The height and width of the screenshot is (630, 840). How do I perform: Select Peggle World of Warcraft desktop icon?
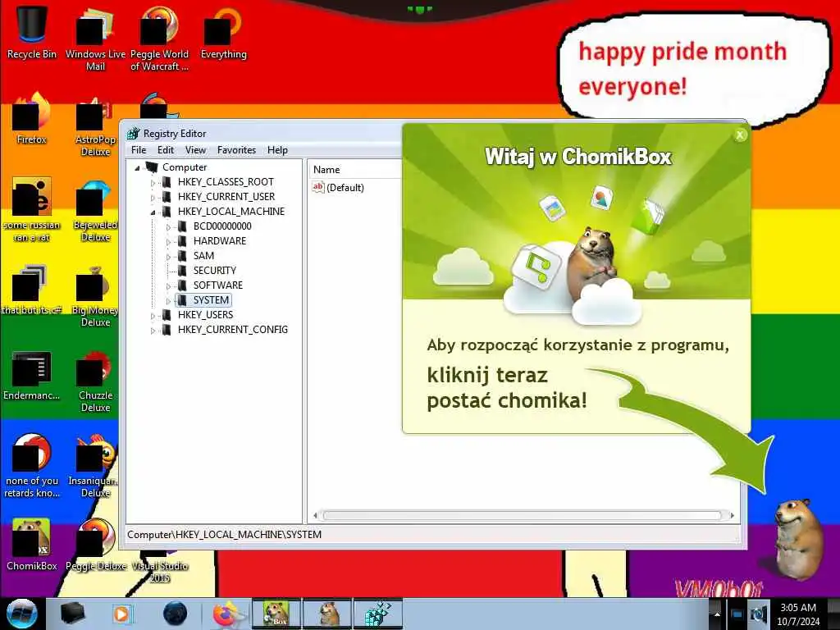click(x=159, y=38)
